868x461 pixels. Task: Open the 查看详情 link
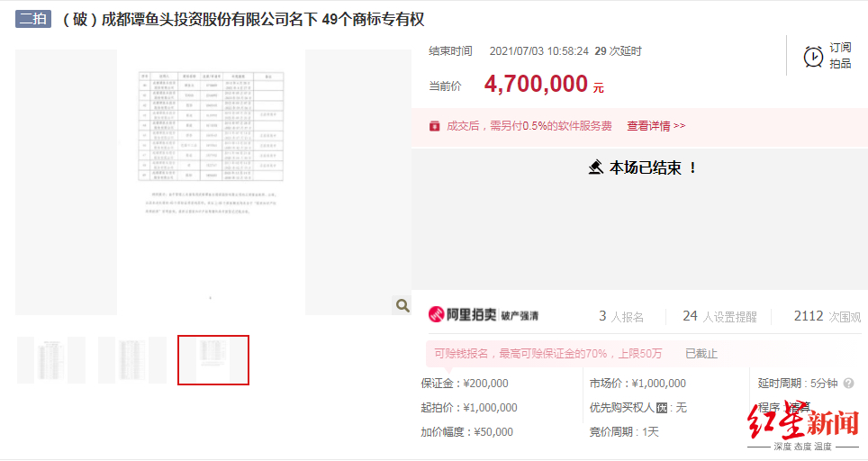[656, 126]
